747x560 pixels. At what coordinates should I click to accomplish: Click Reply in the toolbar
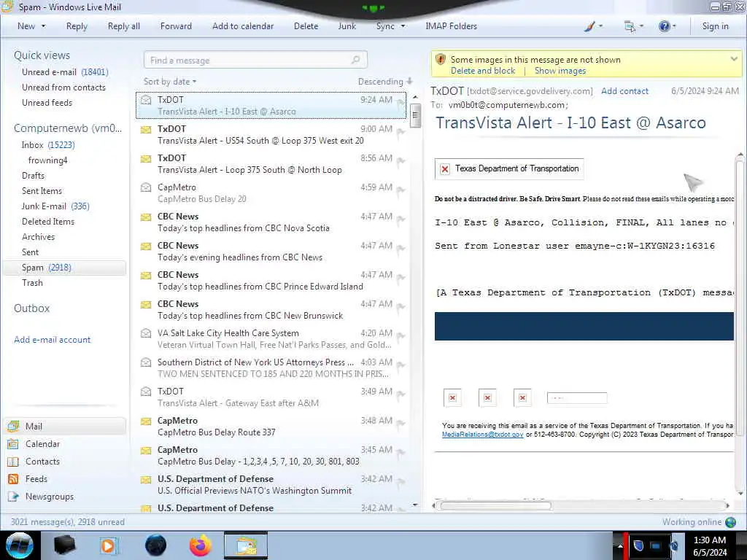click(77, 26)
